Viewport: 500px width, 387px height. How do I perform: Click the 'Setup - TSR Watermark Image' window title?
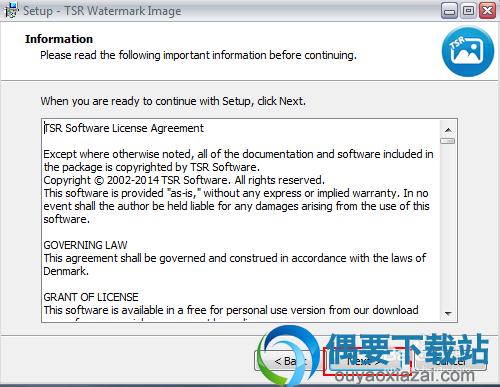[102, 11]
